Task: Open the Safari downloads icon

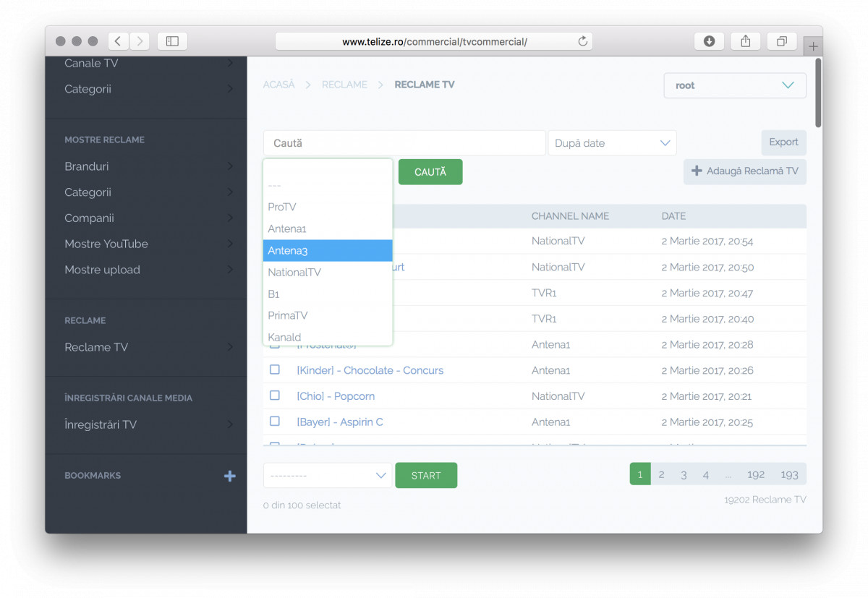Action: [x=709, y=41]
